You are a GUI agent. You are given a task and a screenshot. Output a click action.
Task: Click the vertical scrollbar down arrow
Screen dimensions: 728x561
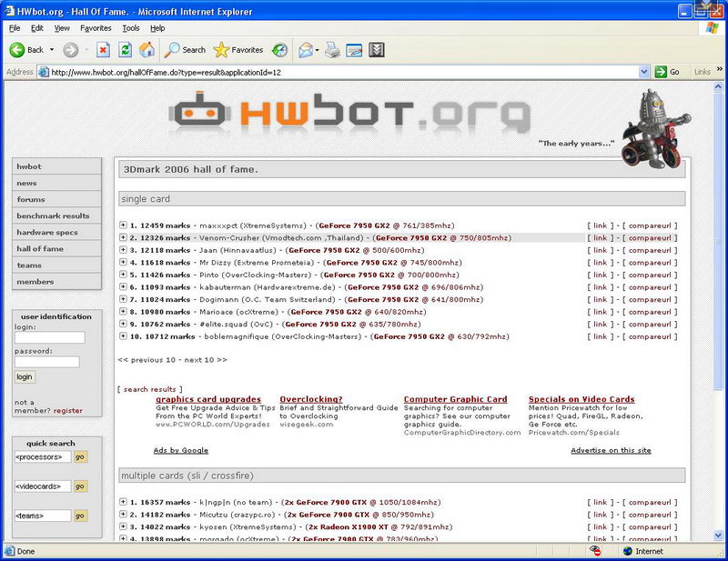718,535
